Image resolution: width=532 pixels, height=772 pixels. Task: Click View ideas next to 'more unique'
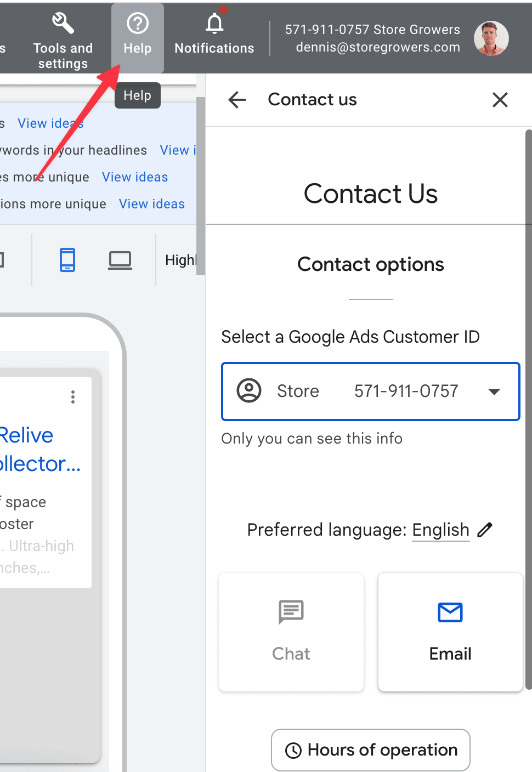point(135,177)
